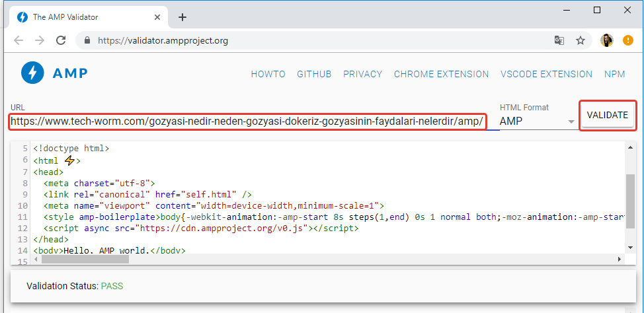Viewport: 644px width, 313px height.
Task: Click the orange browser alert icon
Action: (x=627, y=40)
